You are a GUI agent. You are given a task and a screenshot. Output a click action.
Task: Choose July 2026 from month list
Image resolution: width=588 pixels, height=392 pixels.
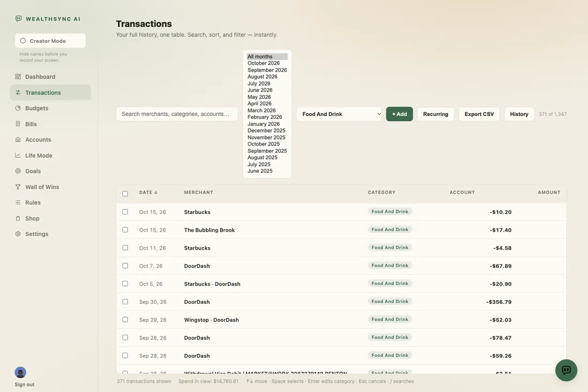pos(267,83)
